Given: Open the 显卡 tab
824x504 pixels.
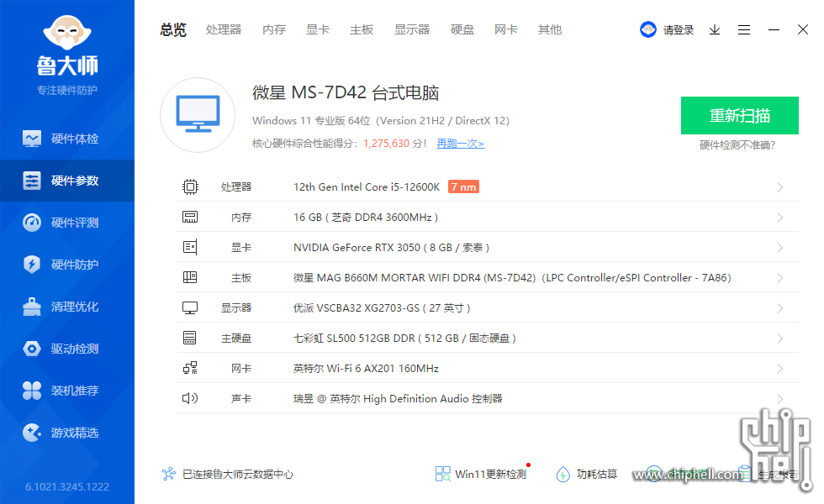Looking at the screenshot, I should [x=318, y=30].
